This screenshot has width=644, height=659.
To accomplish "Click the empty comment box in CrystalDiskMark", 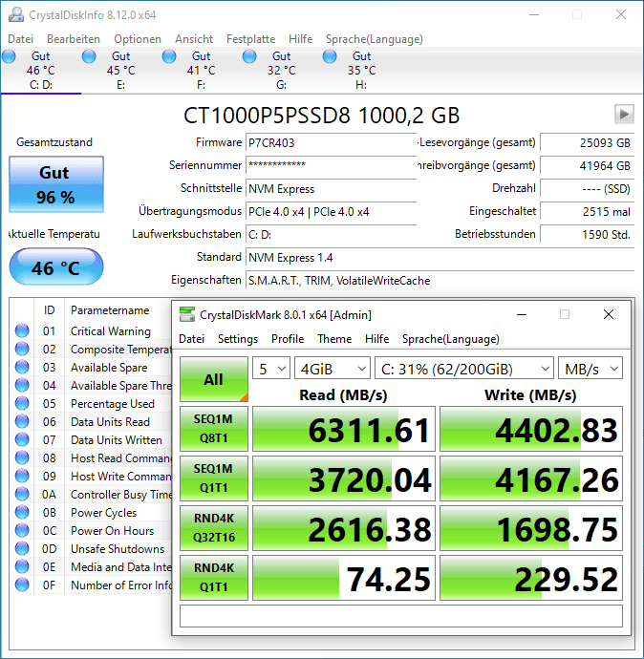I will point(401,616).
